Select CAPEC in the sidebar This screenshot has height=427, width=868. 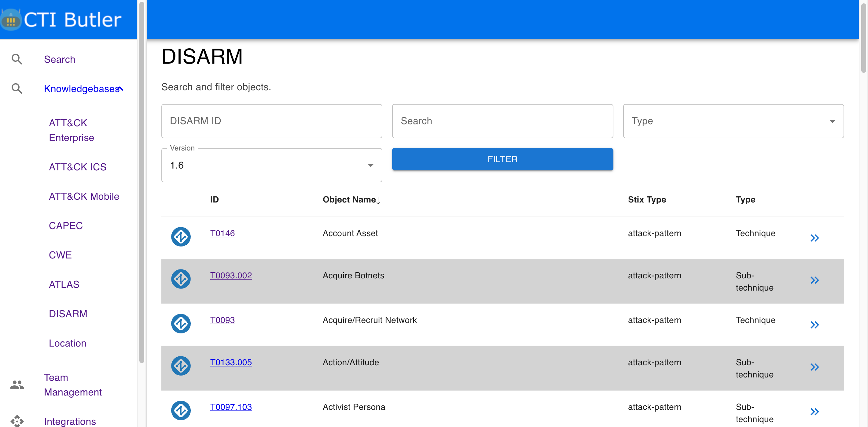[x=66, y=226]
